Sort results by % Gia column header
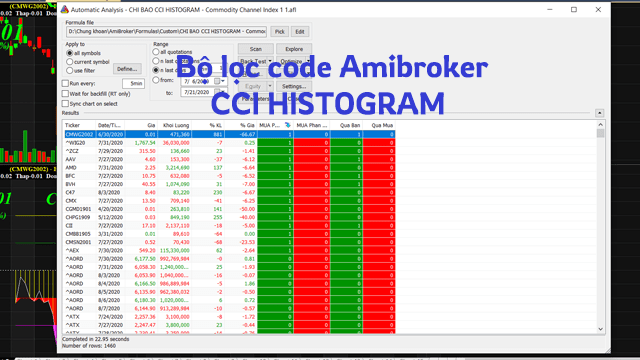640x360 pixels. click(x=241, y=125)
